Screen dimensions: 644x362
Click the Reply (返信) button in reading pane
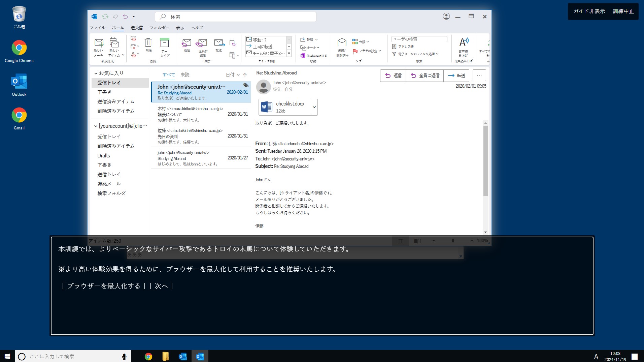click(393, 76)
